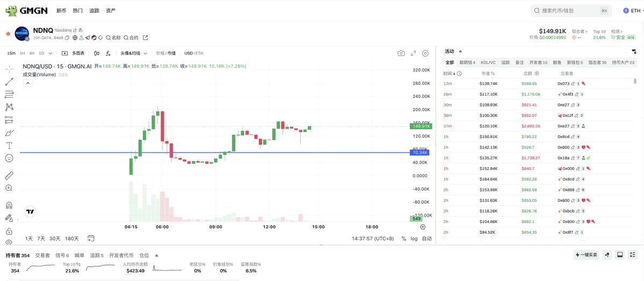Image resolution: width=644 pixels, height=281 pixels.
Task: Activate the magnet snap mode
Action: (9, 205)
